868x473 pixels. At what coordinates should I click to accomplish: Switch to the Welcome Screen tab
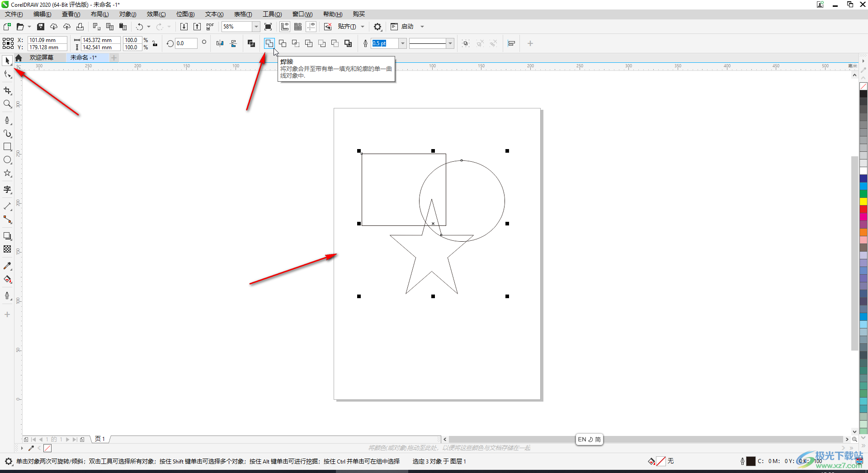click(x=42, y=57)
